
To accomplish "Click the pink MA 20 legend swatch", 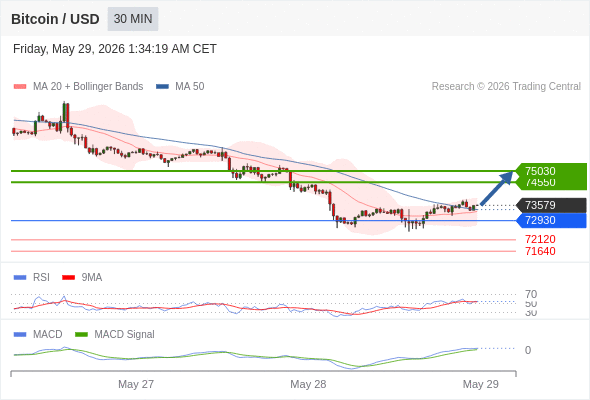I will click(x=20, y=87).
